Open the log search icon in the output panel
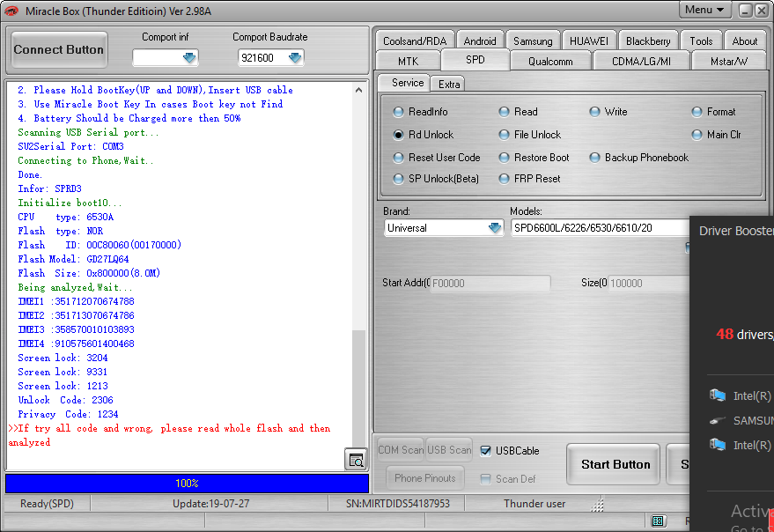The height and width of the screenshot is (532, 774). click(356, 460)
